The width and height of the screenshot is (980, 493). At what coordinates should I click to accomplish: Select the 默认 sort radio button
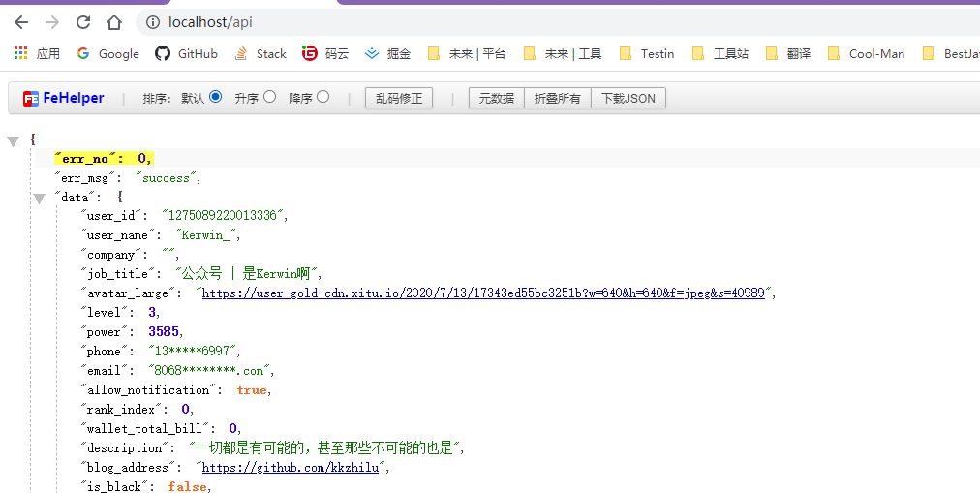[x=215, y=97]
